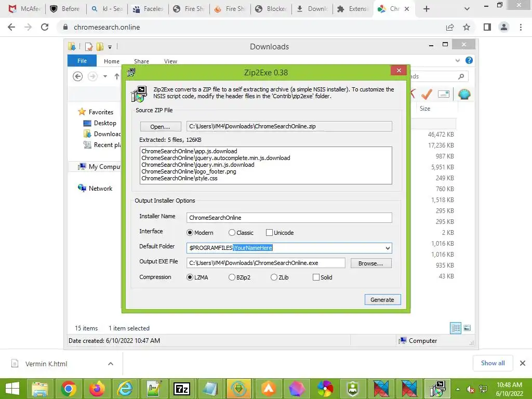
Task: Open Explorer recent locations dropdown arrow
Action: (x=105, y=76)
